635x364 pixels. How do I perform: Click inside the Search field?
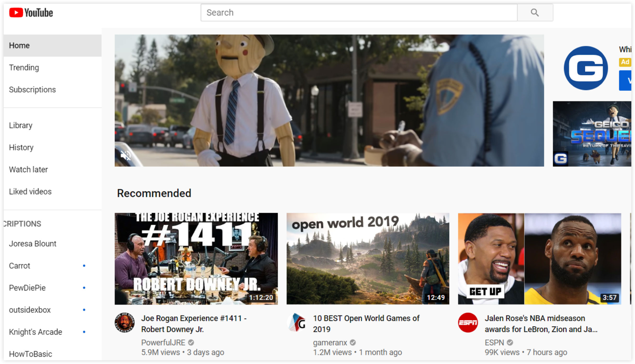pos(359,13)
